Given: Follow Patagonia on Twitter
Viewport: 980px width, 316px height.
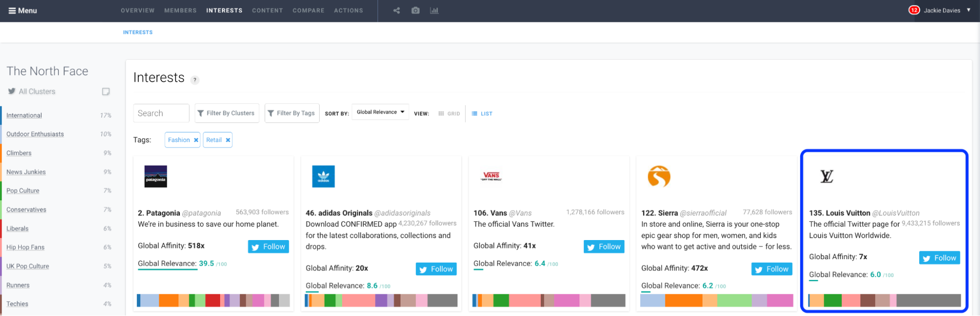Looking at the screenshot, I should 269,247.
